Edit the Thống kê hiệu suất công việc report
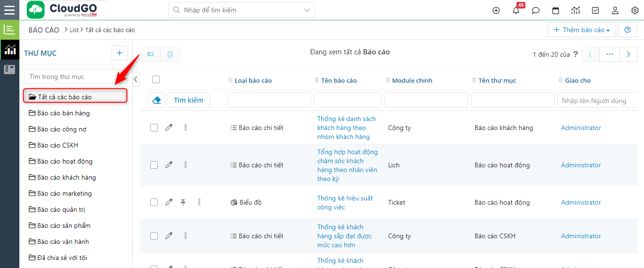The image size is (644, 268). click(x=169, y=202)
